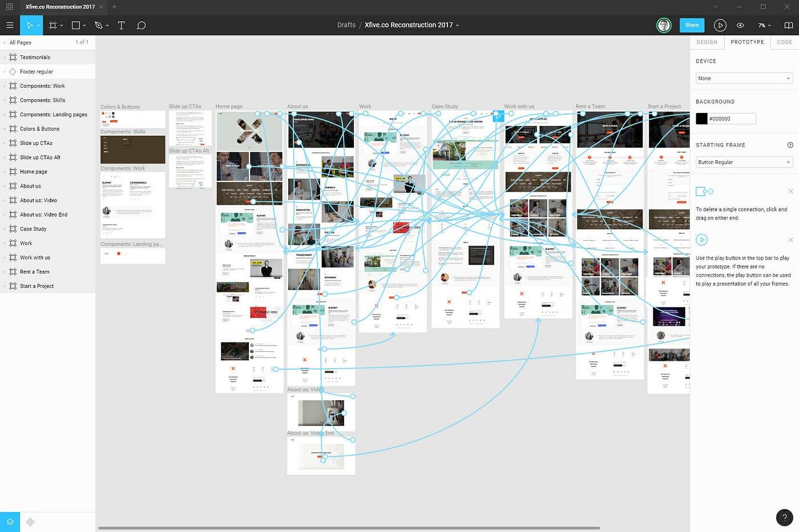Enable observation mode via eye icon

(x=740, y=25)
